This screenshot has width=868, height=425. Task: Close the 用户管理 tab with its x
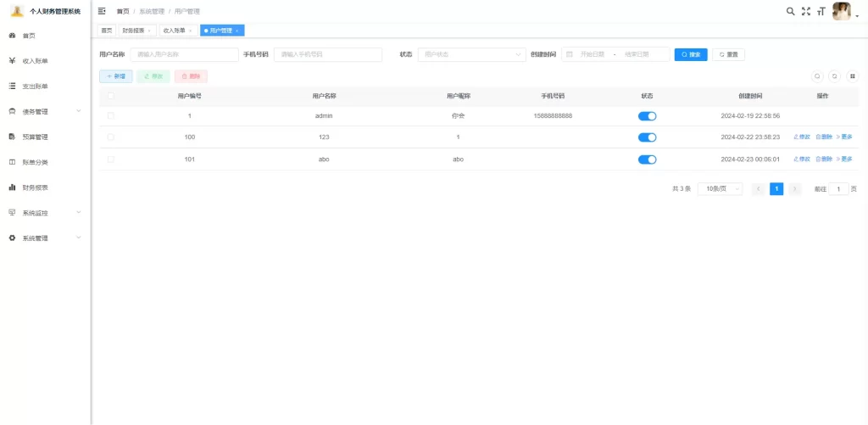[237, 31]
